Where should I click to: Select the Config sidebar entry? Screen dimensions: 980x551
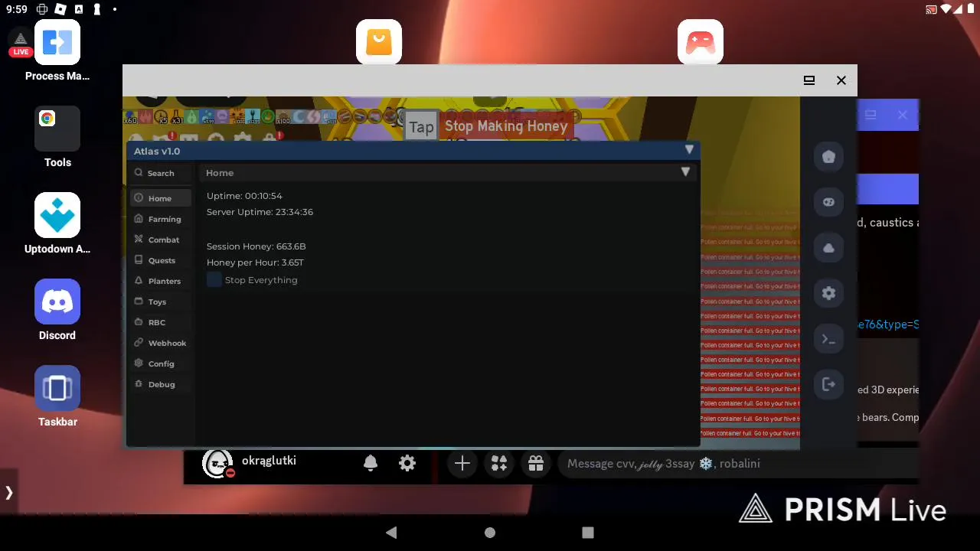[160, 364]
